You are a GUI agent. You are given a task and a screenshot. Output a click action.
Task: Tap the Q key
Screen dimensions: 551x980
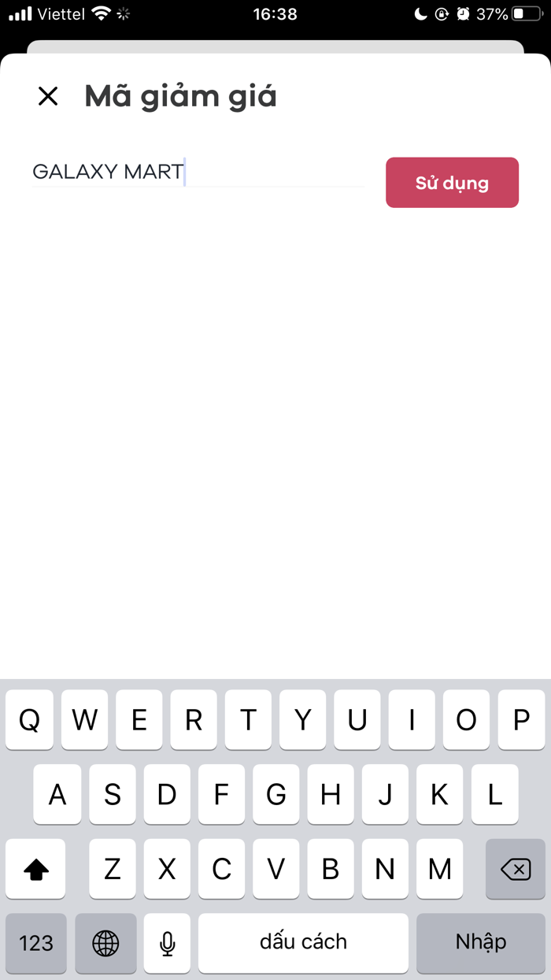coord(29,720)
